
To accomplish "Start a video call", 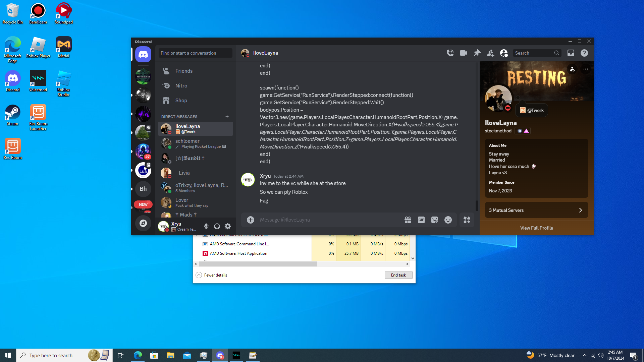I will point(464,53).
